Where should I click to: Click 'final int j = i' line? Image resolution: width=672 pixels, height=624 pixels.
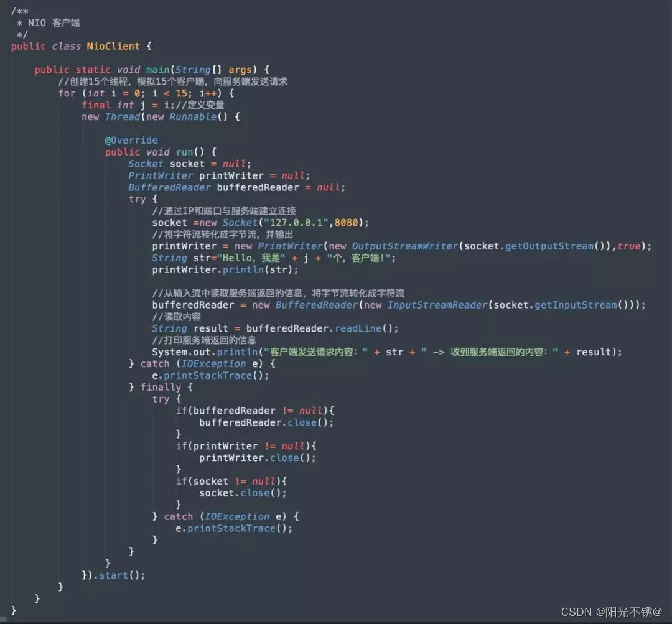[x=152, y=105]
